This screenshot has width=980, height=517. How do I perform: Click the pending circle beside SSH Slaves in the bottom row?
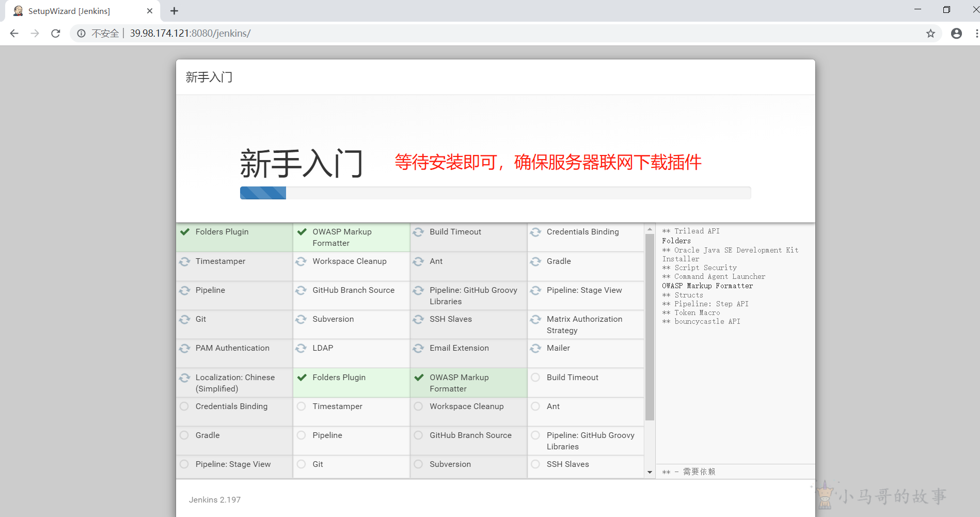pos(535,464)
